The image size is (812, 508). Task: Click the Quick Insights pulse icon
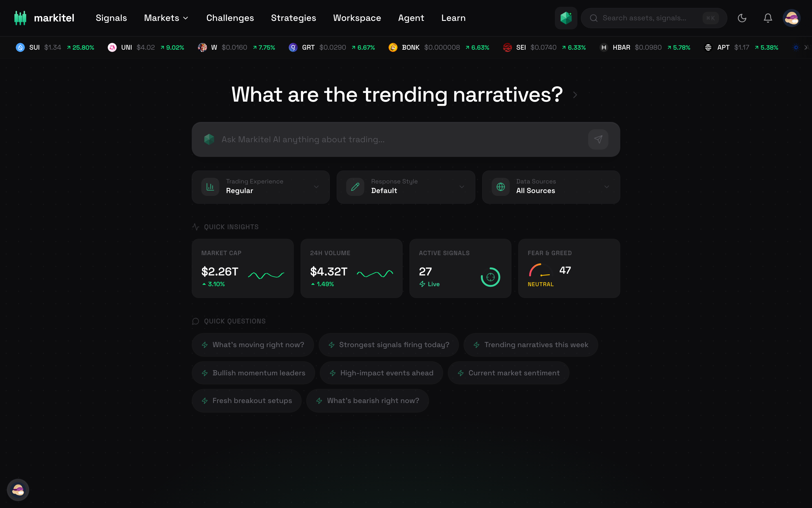pos(196,227)
